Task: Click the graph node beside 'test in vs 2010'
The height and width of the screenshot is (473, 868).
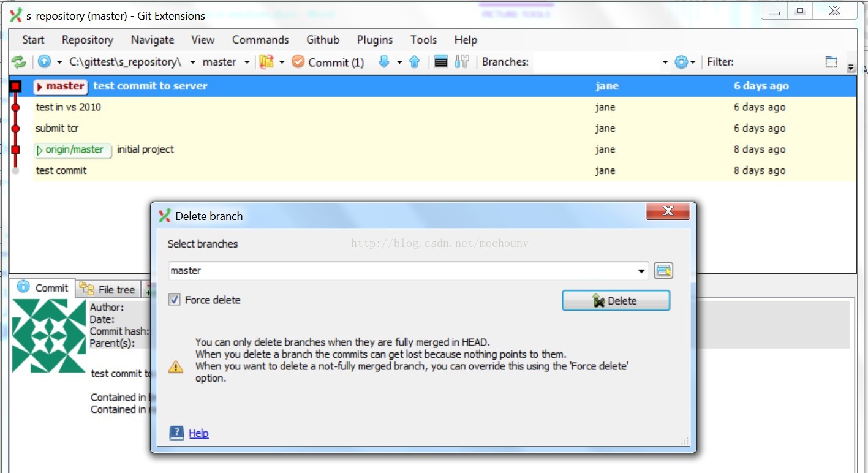Action: (x=15, y=107)
